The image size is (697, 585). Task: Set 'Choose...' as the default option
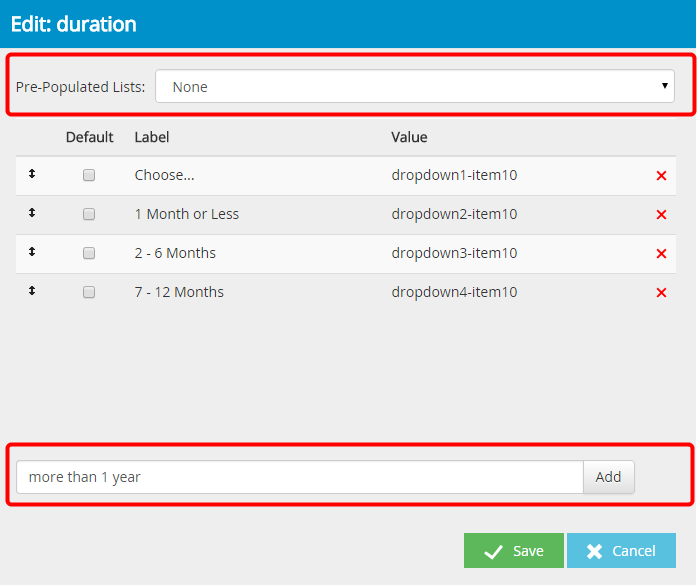pyautogui.click(x=89, y=175)
